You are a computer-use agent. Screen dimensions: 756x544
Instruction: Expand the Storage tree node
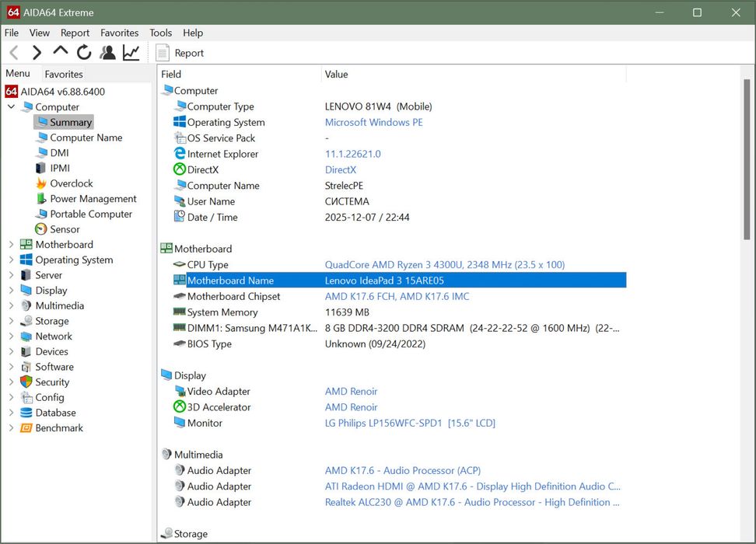pyautogui.click(x=11, y=321)
